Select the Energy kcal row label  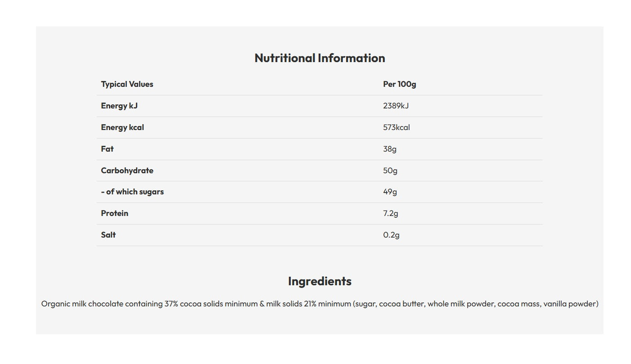point(122,127)
